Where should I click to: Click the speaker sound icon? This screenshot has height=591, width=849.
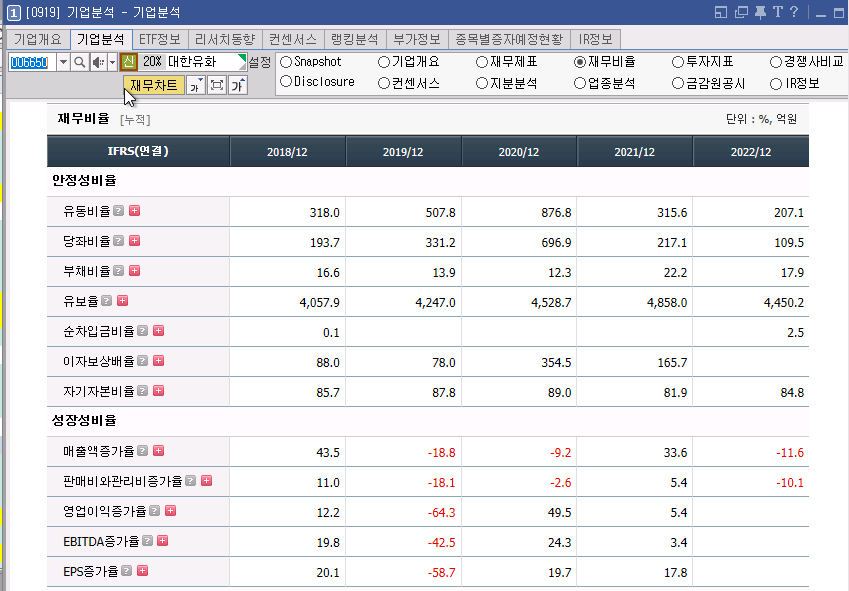[98, 62]
